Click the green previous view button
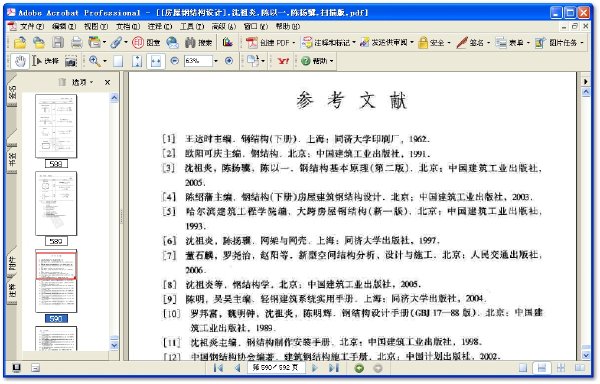 tap(359, 368)
